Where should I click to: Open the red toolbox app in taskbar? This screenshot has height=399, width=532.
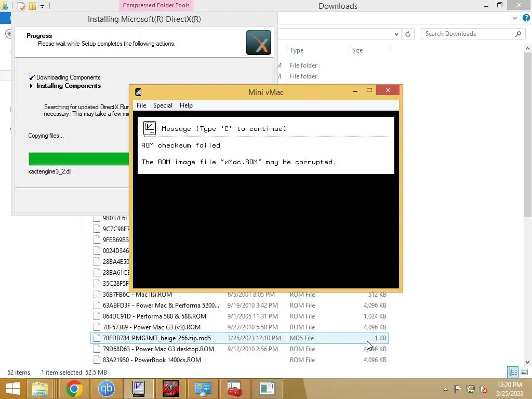(x=235, y=389)
